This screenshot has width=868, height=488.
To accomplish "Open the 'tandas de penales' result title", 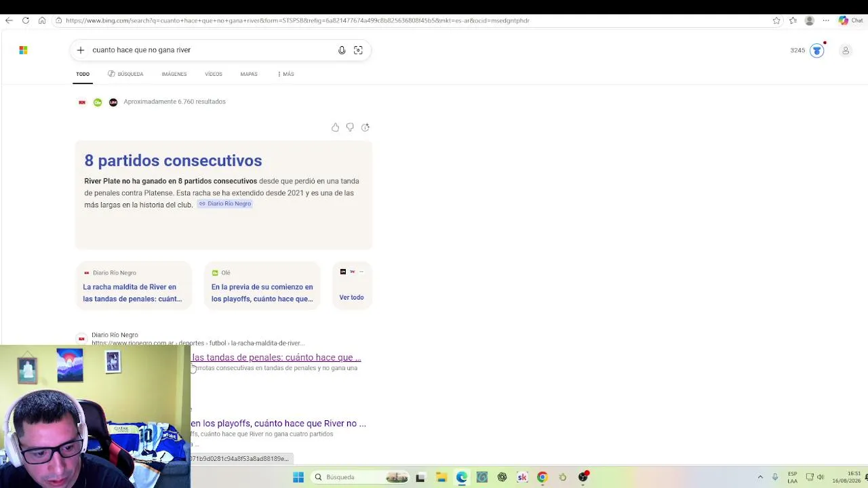I will click(276, 358).
